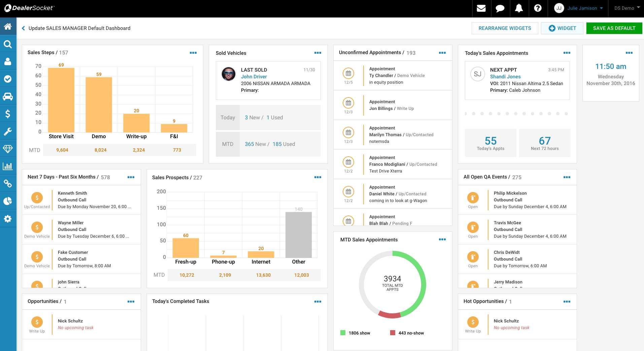Open the search icon in left sidebar
The width and height of the screenshot is (644, 351).
click(8, 44)
